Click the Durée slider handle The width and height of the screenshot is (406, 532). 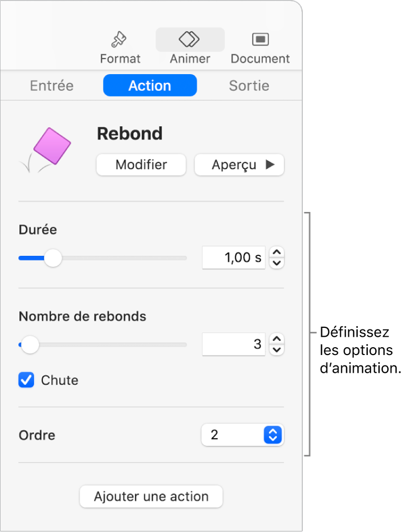pyautogui.click(x=52, y=258)
